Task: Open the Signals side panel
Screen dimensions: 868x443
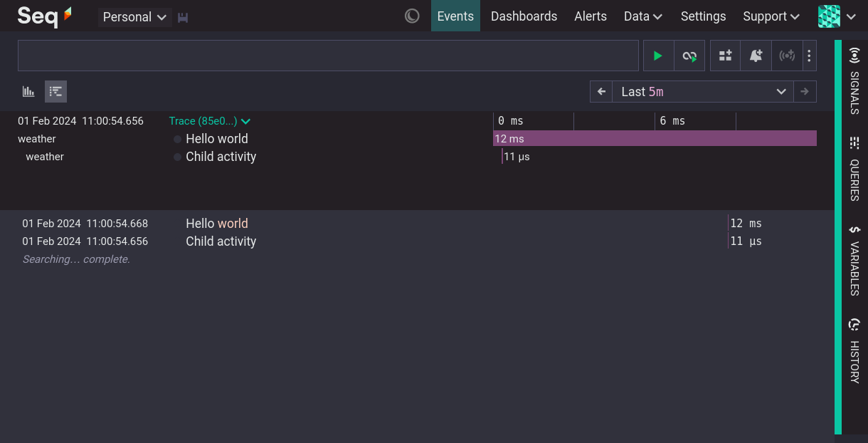Action: coord(854,81)
